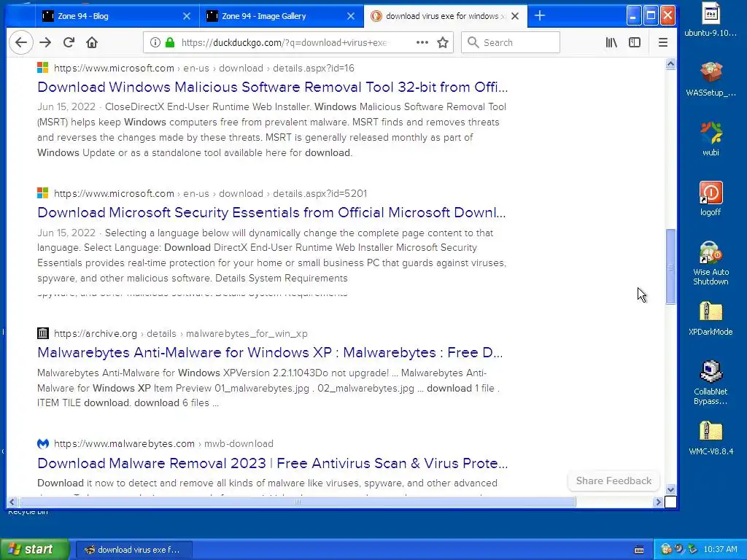Click the archive.org building favicon
Image resolution: width=747 pixels, height=560 pixels.
pyautogui.click(x=43, y=332)
